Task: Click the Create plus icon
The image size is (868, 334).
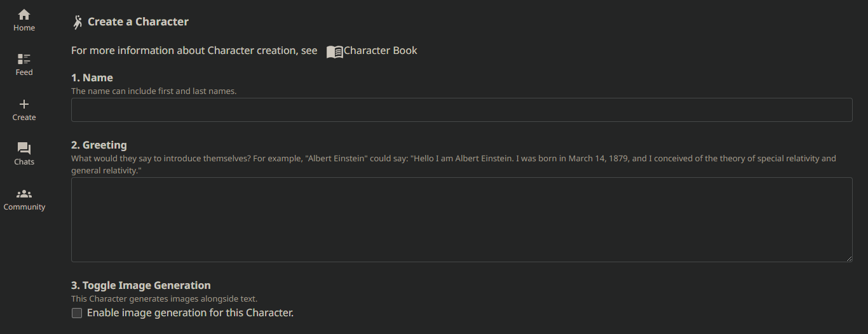Action: (x=24, y=104)
